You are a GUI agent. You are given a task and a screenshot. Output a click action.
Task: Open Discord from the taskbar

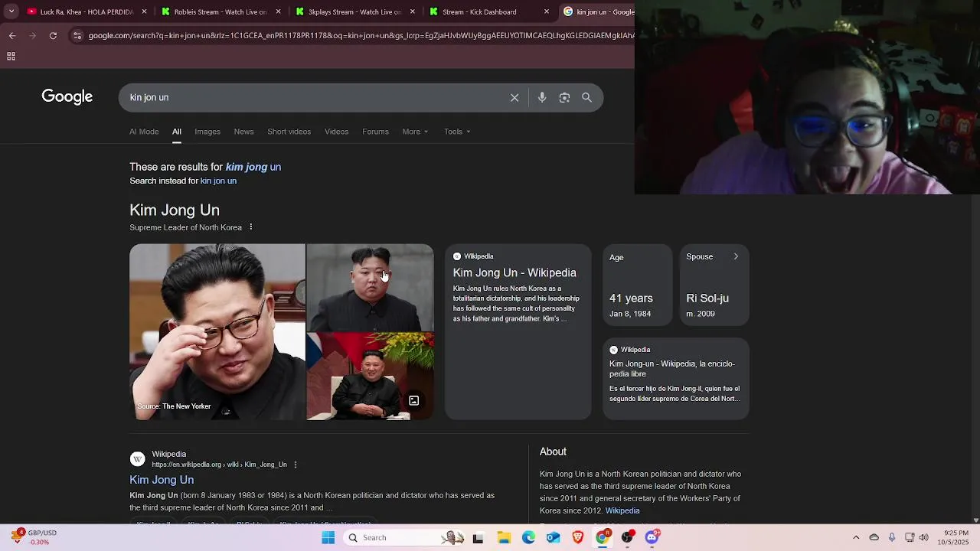pos(652,537)
